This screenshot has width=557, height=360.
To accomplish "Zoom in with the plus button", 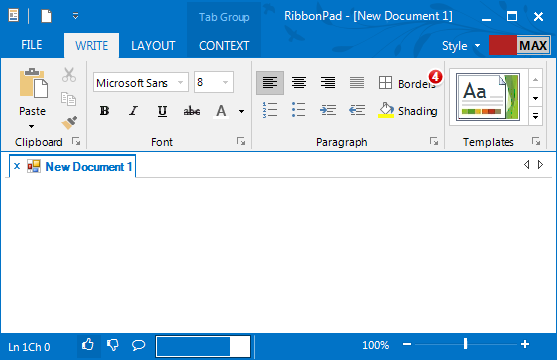I will click(525, 344).
